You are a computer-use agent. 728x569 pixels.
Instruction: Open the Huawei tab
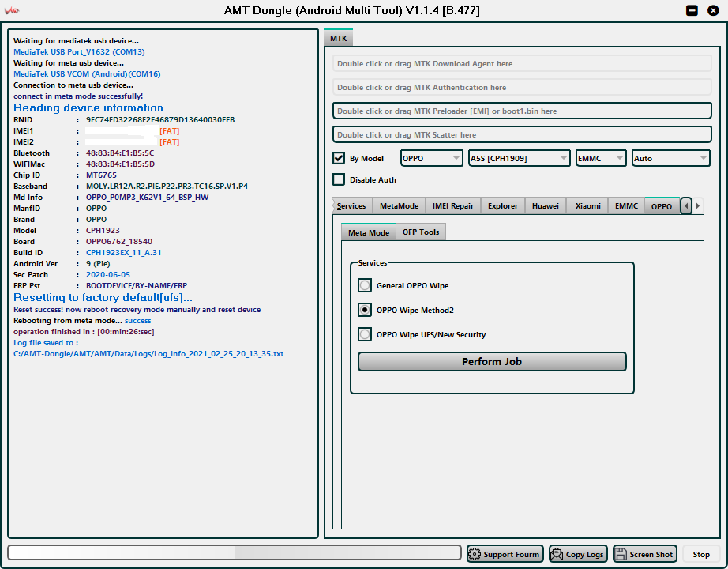click(546, 206)
